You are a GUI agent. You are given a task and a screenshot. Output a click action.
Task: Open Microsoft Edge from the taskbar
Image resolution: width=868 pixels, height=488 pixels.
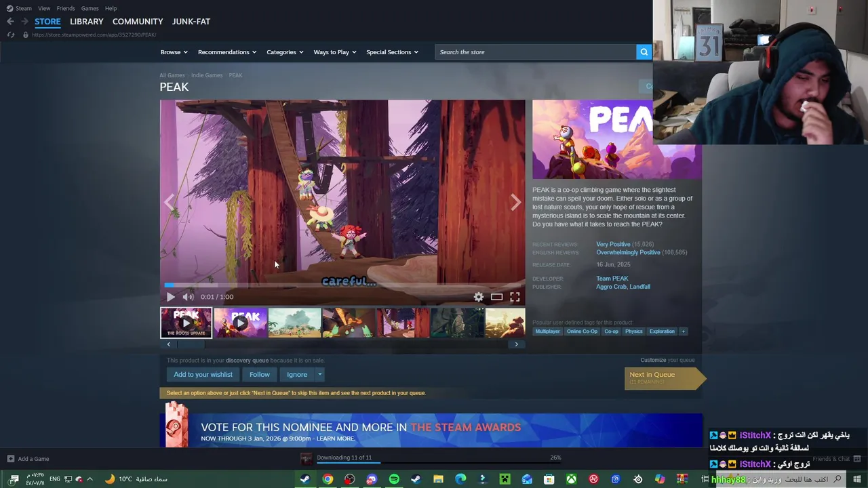point(460,479)
